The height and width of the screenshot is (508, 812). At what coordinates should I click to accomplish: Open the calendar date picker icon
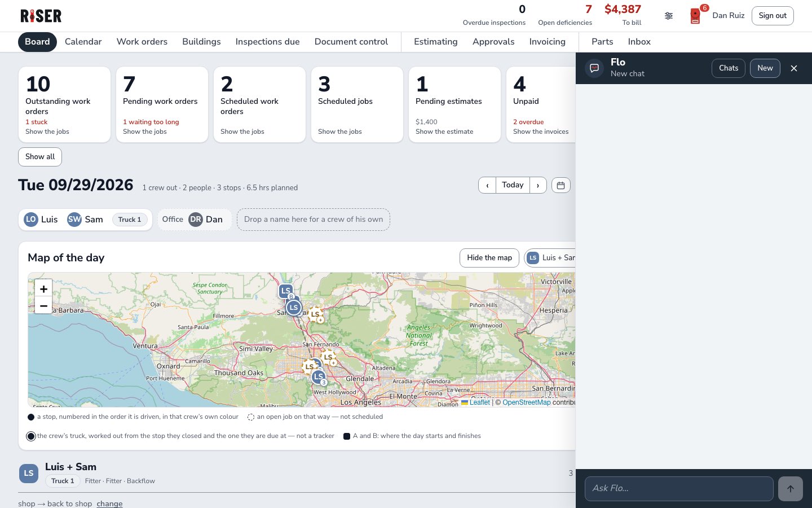click(x=561, y=185)
